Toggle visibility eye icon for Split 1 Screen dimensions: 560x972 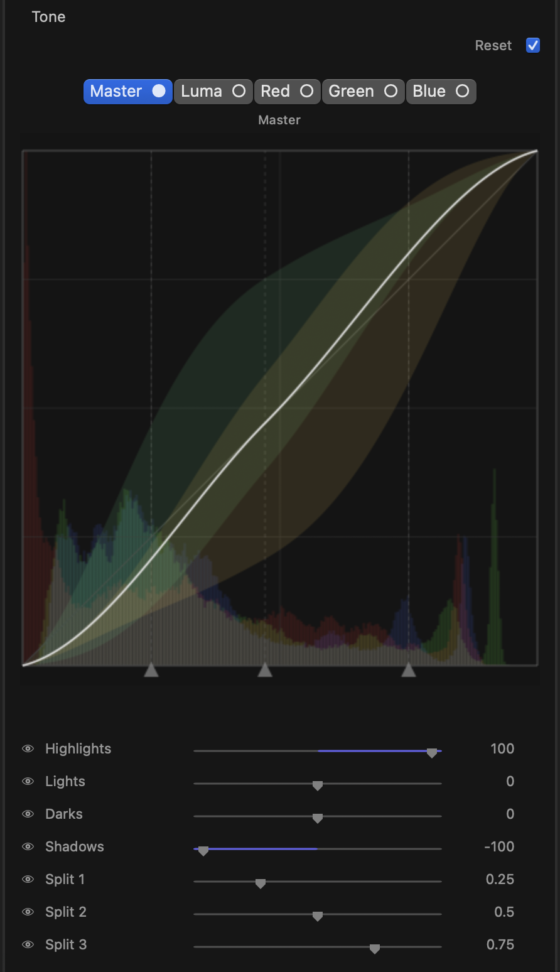(28, 879)
